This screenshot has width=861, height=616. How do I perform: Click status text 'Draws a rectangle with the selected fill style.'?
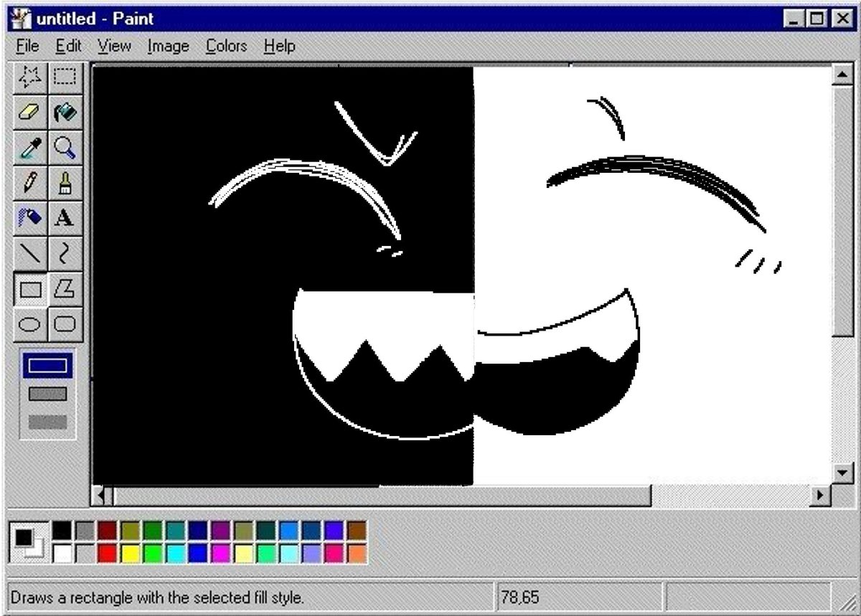point(157,597)
